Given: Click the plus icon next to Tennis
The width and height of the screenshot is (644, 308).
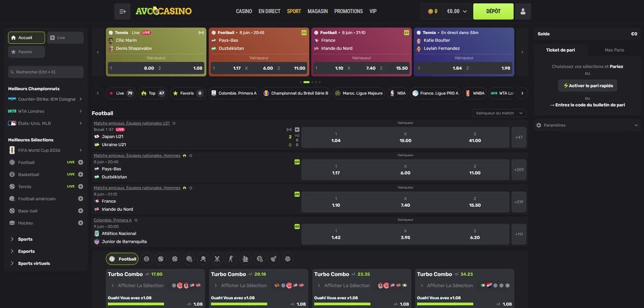Looking at the screenshot, I should (x=80, y=187).
